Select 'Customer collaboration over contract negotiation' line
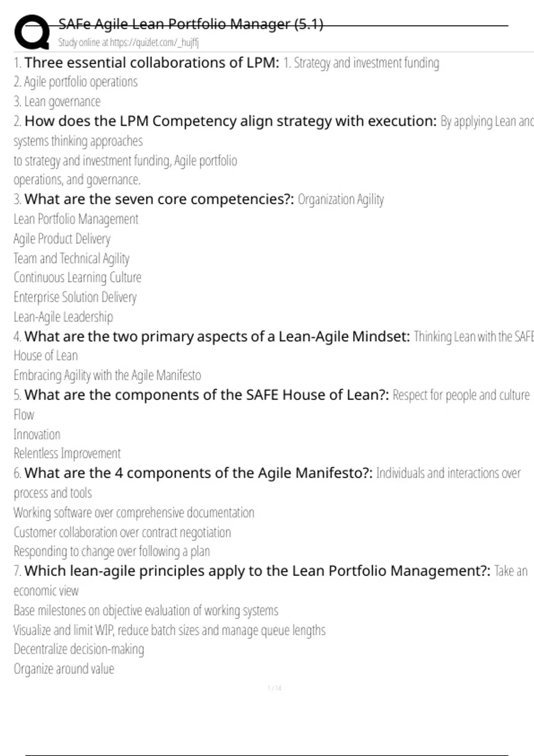Image resolution: width=534 pixels, height=756 pixels. click(122, 532)
